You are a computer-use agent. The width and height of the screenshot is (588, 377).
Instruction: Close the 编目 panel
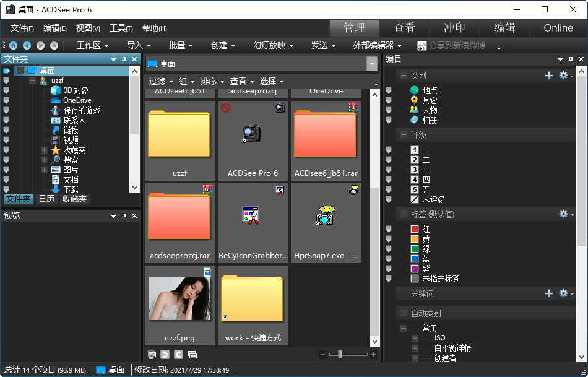[x=581, y=59]
